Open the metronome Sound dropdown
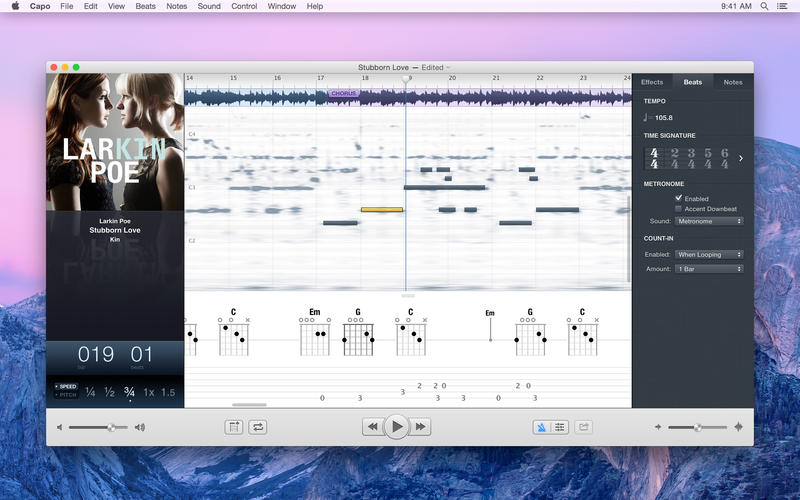 (709, 221)
